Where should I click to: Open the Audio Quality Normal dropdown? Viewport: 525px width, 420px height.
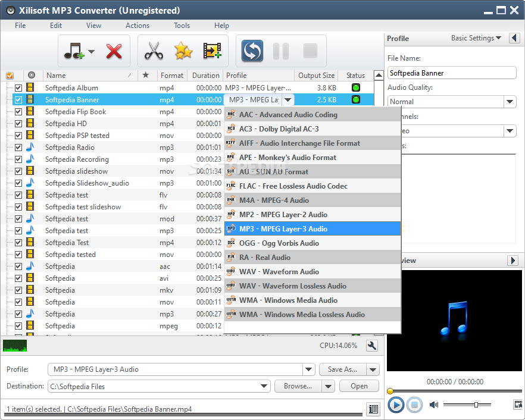click(510, 101)
